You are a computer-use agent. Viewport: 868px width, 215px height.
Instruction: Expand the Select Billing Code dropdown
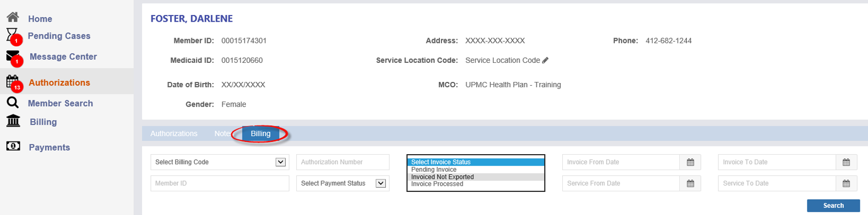click(x=280, y=162)
